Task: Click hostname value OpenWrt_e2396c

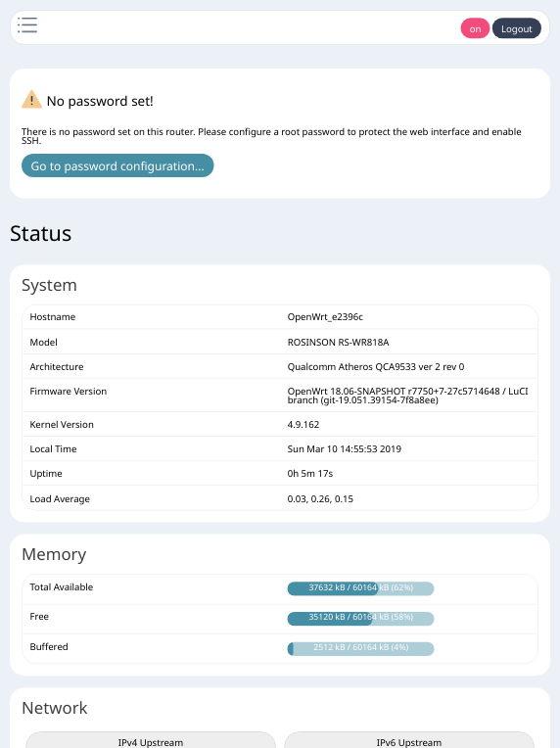Action: (325, 317)
